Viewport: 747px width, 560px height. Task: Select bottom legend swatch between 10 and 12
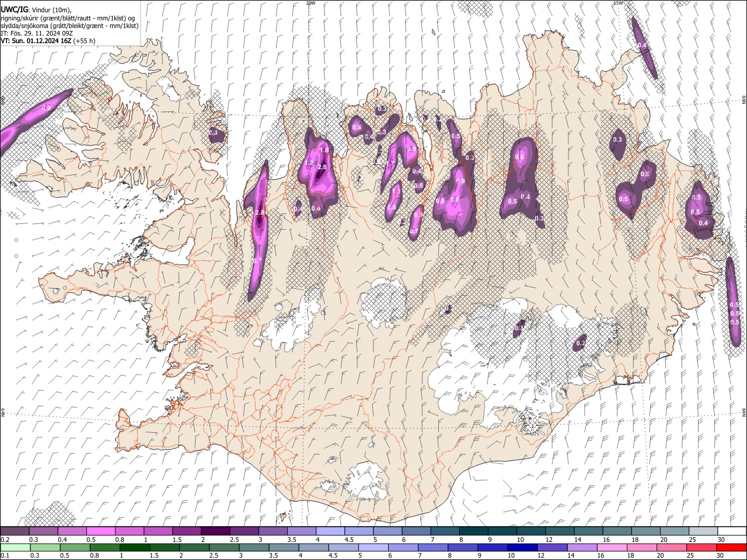tap(522, 547)
